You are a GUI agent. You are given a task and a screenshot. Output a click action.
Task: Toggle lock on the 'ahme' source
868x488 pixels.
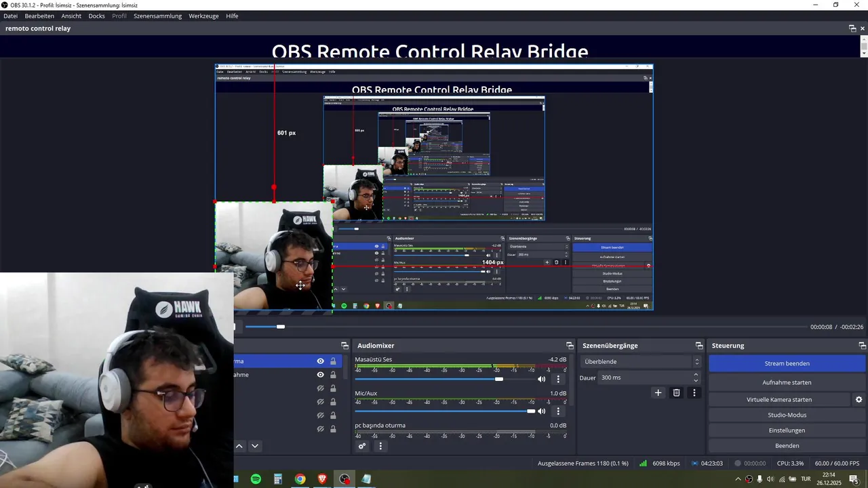[333, 375]
